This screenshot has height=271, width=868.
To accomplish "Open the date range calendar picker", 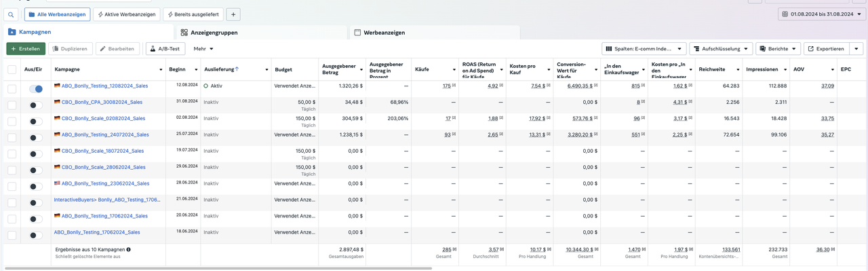I will (x=821, y=14).
